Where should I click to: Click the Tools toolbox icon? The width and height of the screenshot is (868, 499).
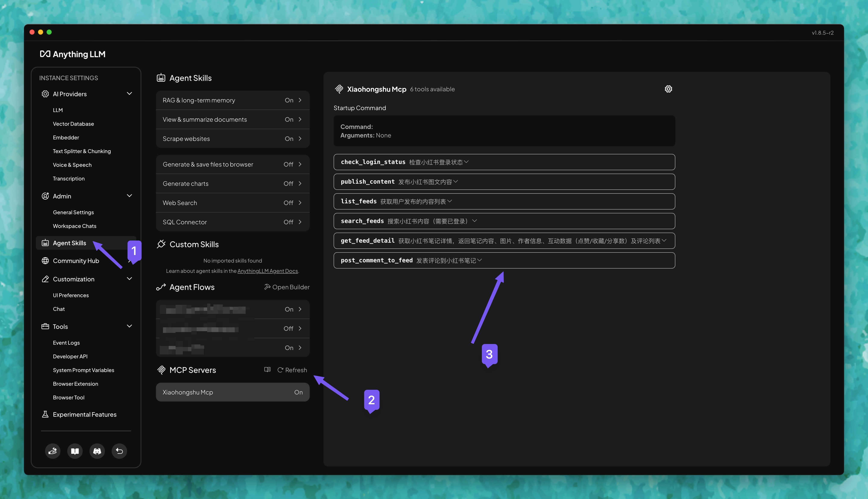point(45,327)
